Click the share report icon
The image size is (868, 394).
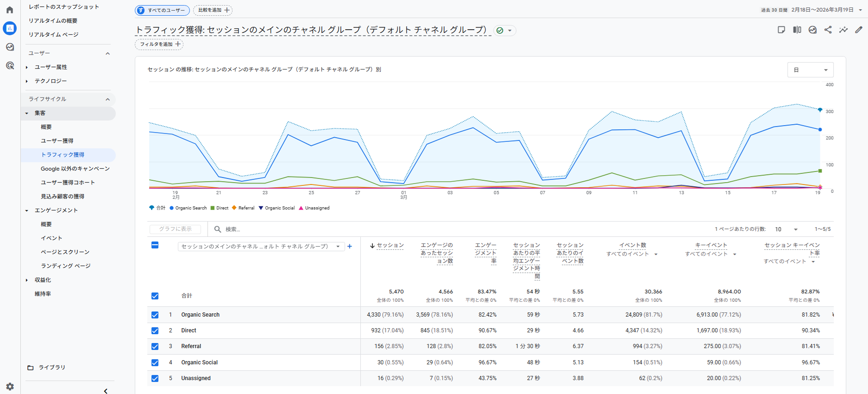click(828, 30)
